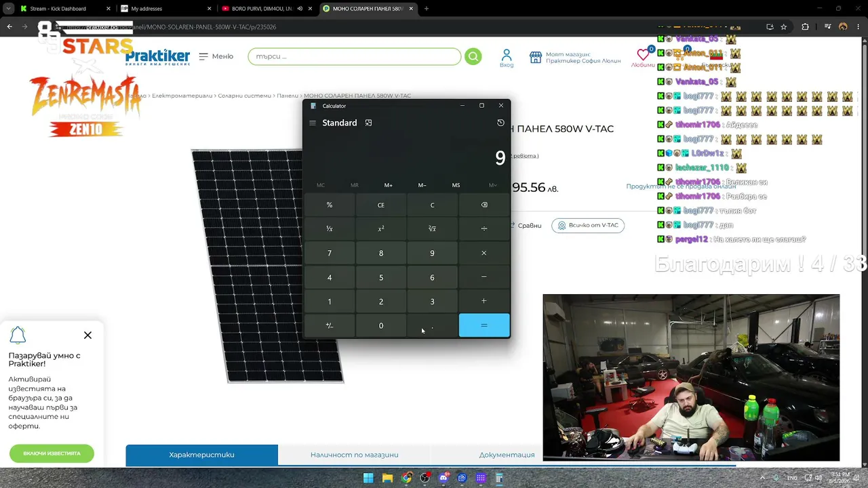
Task: Click the MS memory store button
Action: click(456, 185)
